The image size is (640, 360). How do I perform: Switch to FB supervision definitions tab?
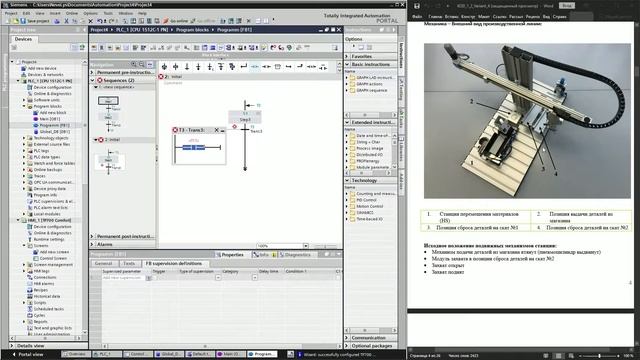(174, 264)
